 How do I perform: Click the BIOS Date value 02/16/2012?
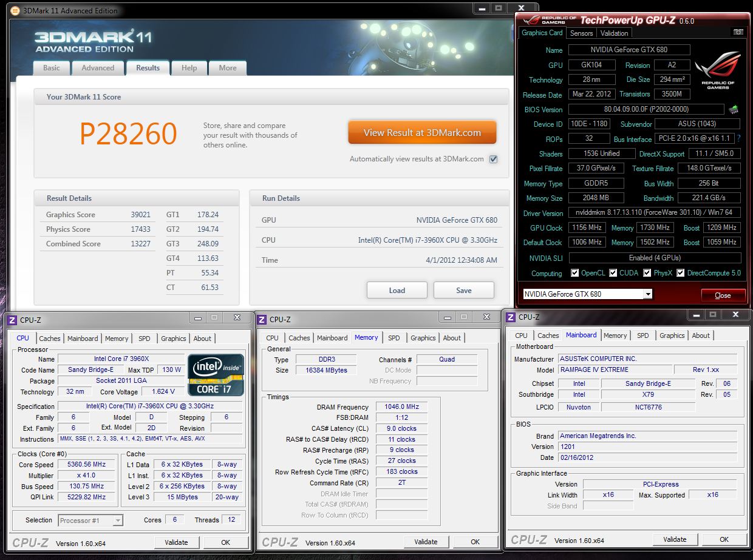[647, 457]
